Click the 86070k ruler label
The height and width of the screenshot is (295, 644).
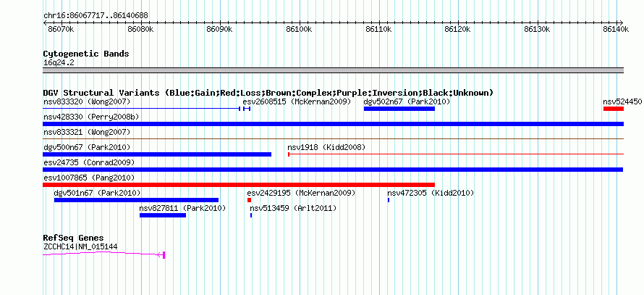point(61,29)
